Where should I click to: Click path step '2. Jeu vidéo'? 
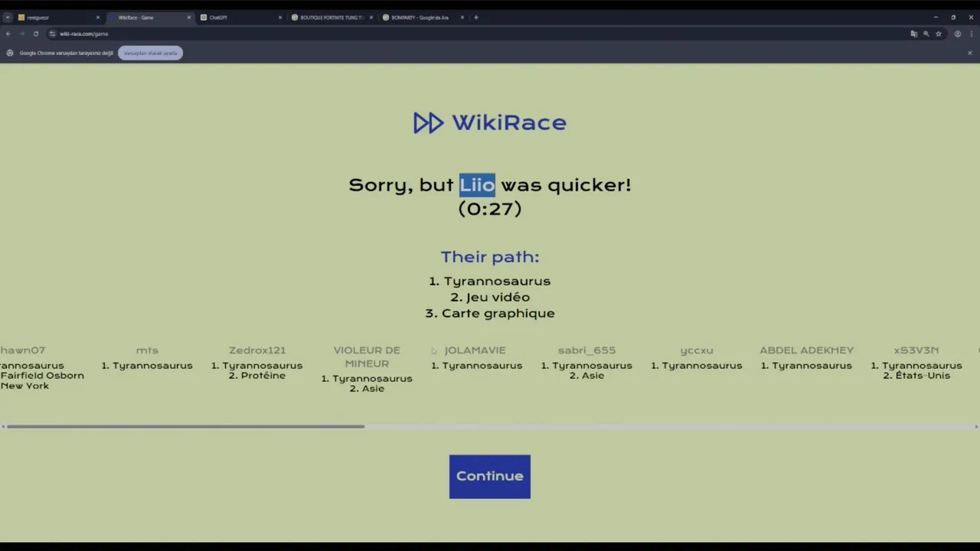point(490,297)
